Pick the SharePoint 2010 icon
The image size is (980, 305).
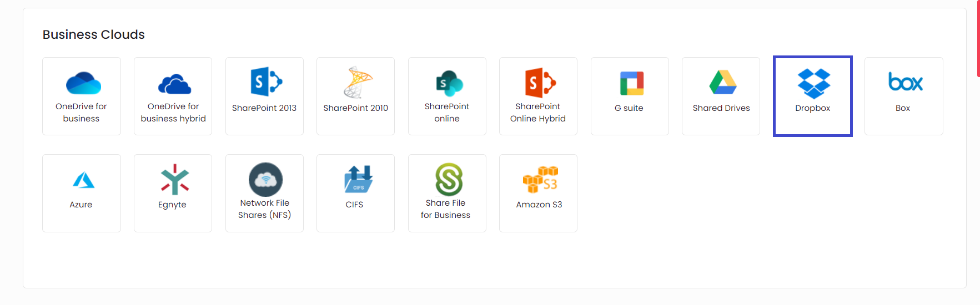click(358, 82)
